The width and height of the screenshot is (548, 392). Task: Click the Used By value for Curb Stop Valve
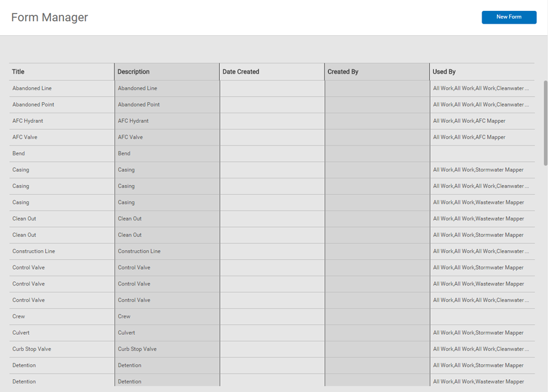(481, 349)
